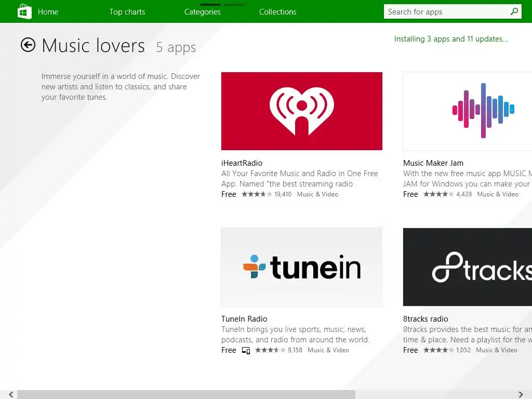This screenshot has width=532, height=399.
Task: Click the 'TuneIn brings you live sports' description
Action: pyautogui.click(x=295, y=335)
